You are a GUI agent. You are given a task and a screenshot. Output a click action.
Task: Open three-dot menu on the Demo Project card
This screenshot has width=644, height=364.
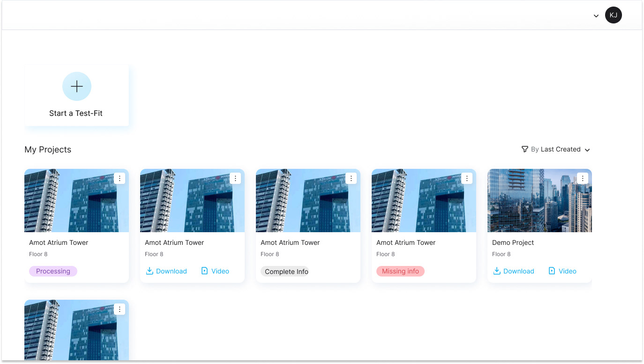click(583, 178)
